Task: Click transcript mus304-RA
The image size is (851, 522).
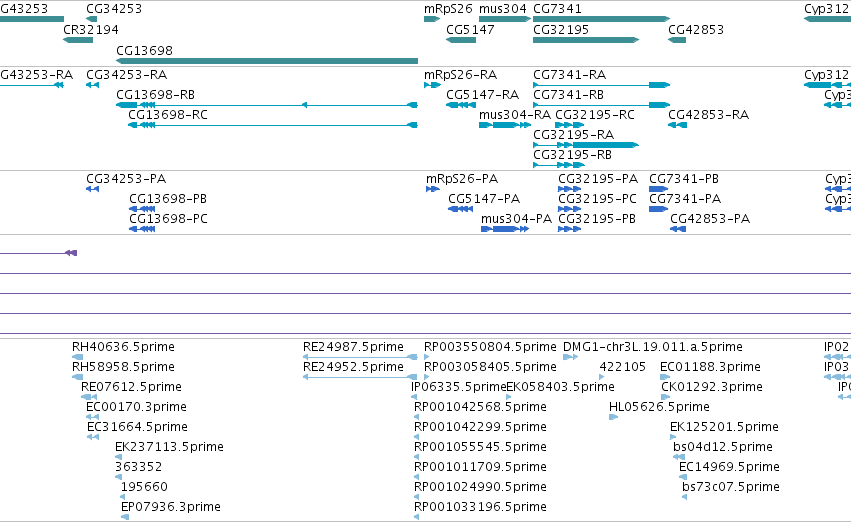Action: (515, 114)
